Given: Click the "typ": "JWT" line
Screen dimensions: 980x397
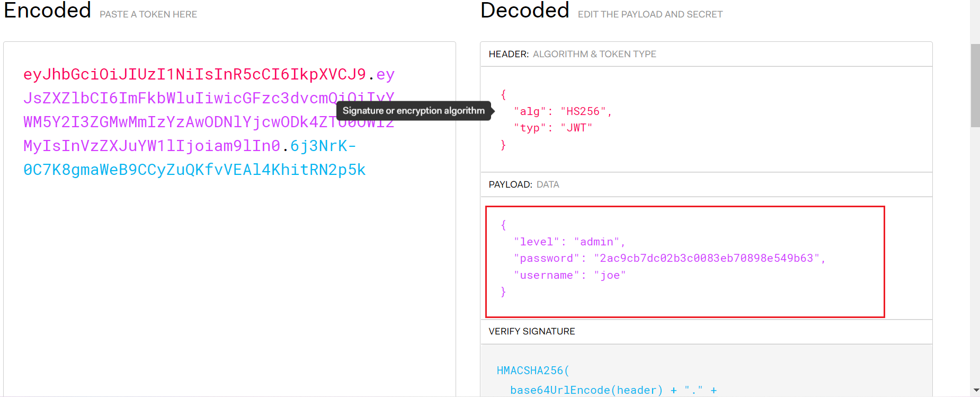Looking at the screenshot, I should point(553,128).
